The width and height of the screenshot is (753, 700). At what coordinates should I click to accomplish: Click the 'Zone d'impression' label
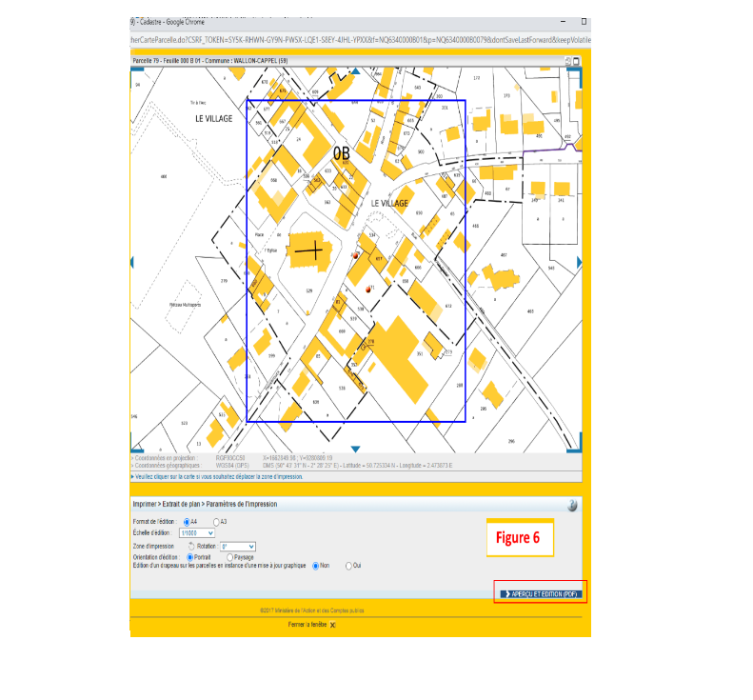click(x=153, y=547)
